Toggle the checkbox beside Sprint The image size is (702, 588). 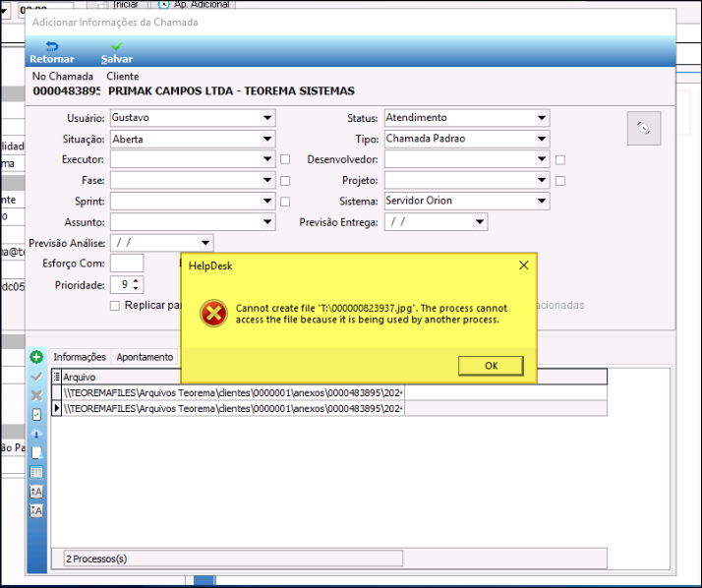tap(285, 202)
